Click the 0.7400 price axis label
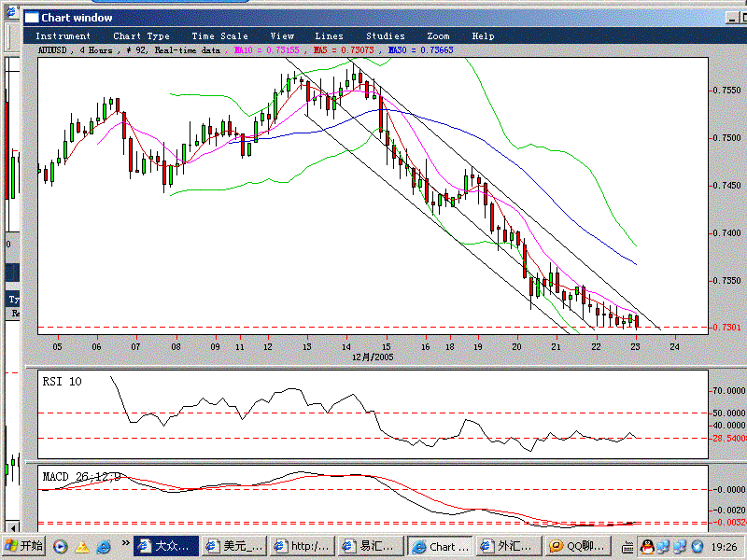Screen dimensions: 747x560 727,233
